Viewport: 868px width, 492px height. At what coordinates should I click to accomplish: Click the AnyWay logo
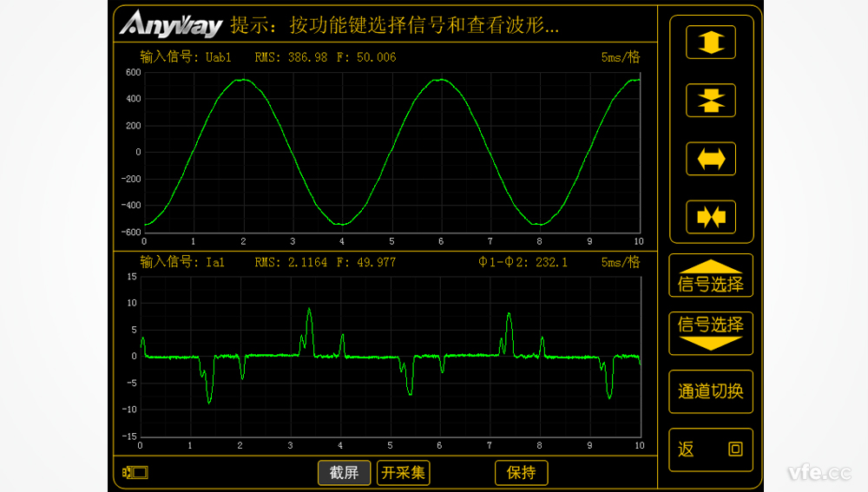pos(171,24)
